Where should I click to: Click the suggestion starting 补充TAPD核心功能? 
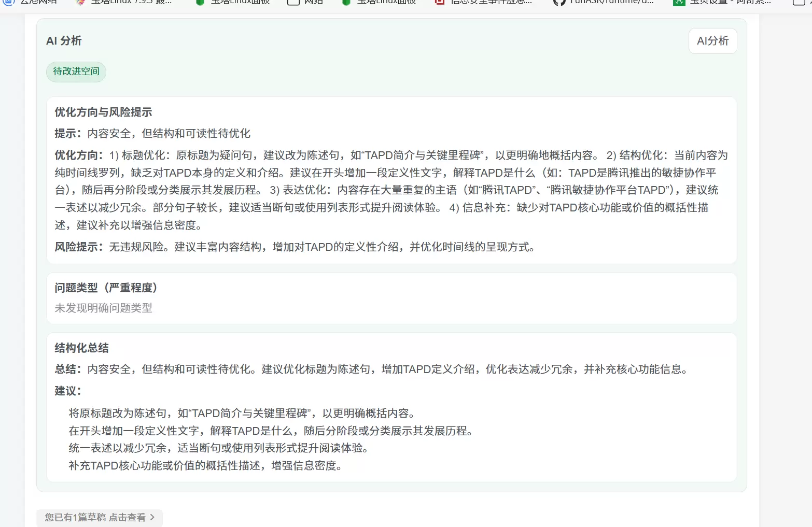click(x=207, y=466)
